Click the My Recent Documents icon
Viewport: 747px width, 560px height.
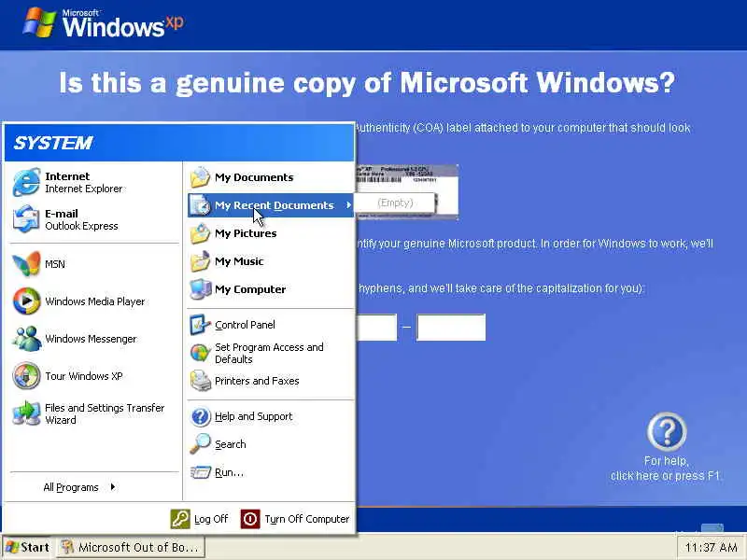(200, 205)
